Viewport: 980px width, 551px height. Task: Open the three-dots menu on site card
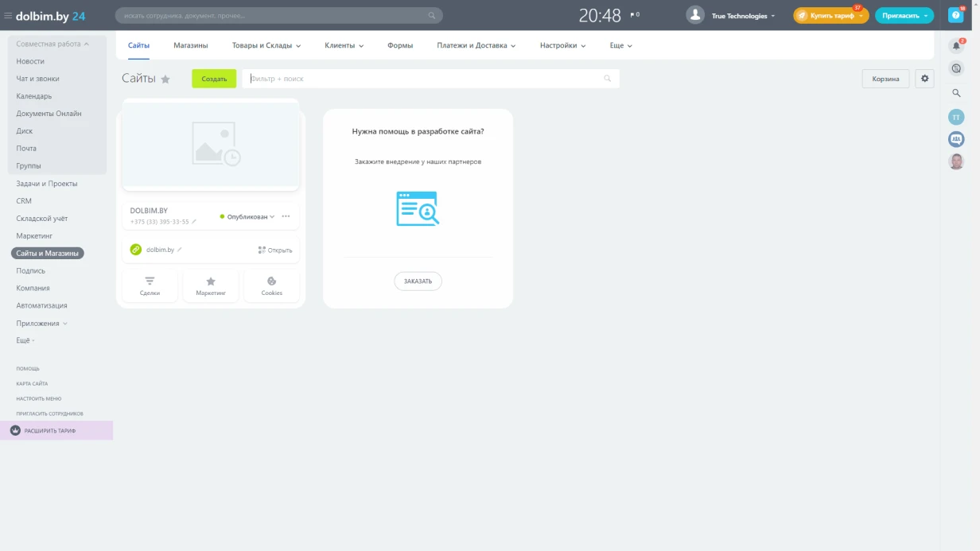286,216
